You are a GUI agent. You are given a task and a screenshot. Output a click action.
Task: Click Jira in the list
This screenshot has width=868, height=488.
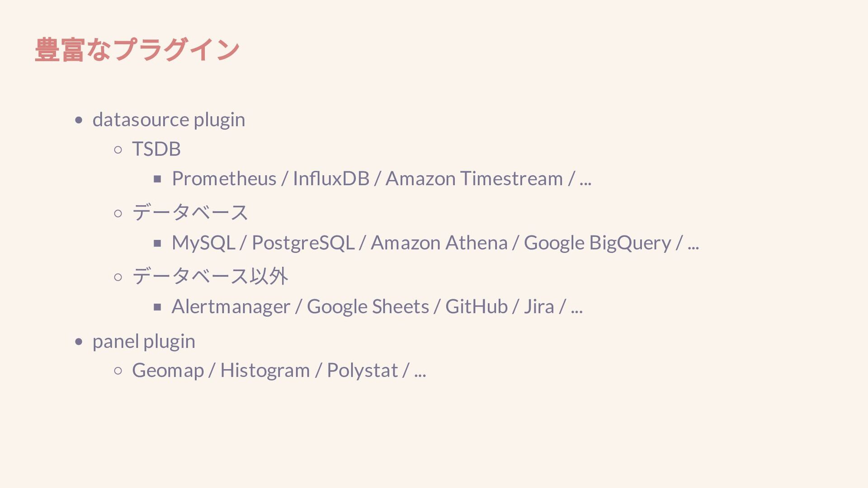point(539,306)
